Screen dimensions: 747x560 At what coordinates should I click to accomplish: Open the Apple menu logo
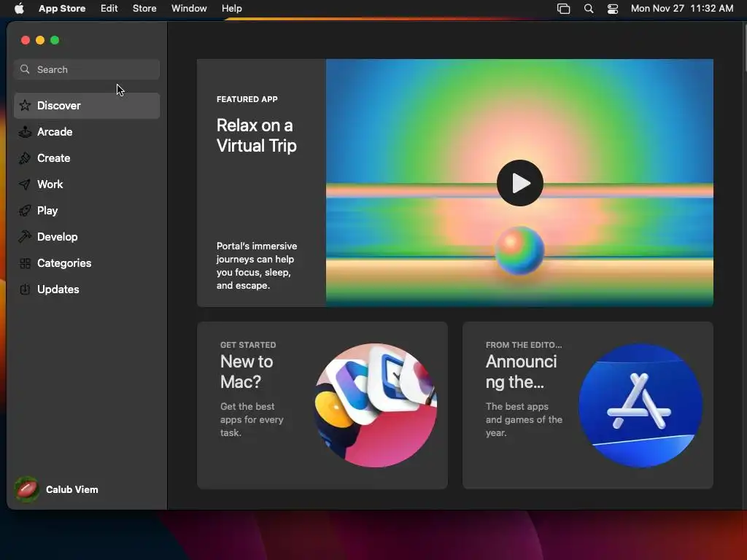[19, 9]
